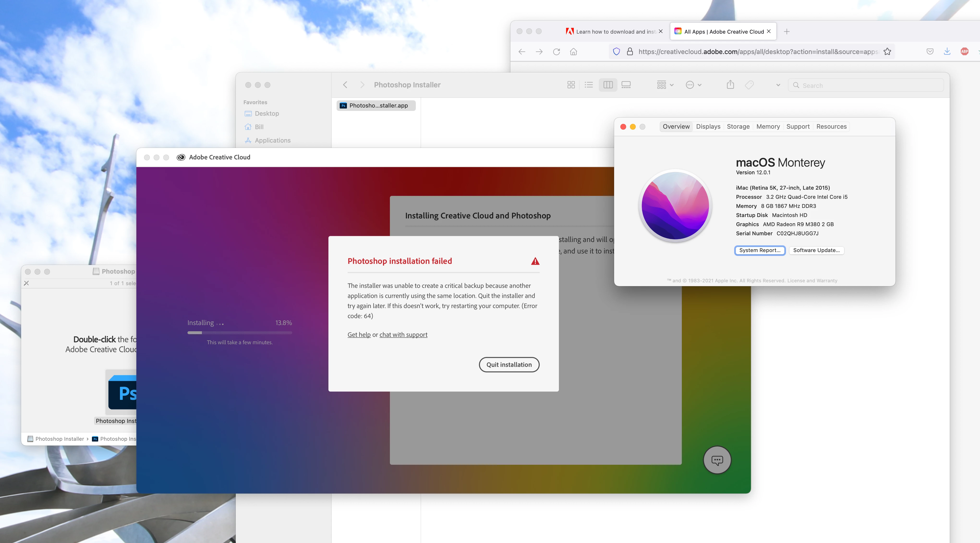
Task: Open the Firefox downloads arrow icon
Action: tap(947, 51)
